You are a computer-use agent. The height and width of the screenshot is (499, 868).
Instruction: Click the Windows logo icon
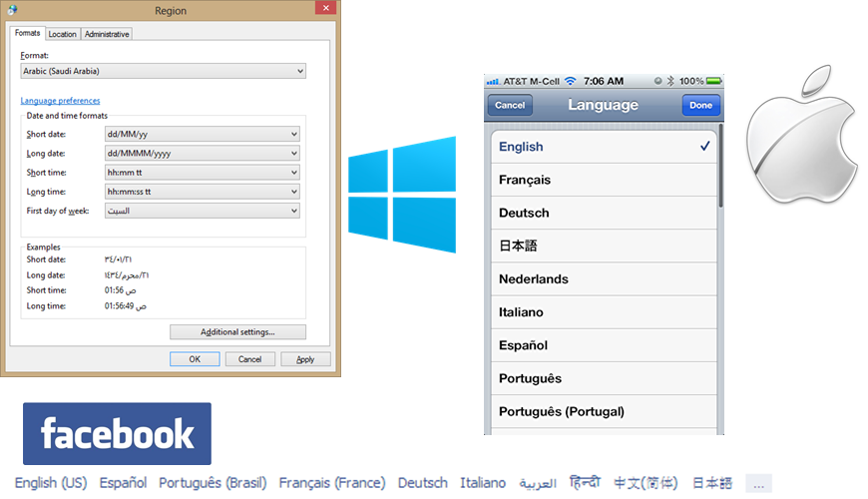click(x=402, y=194)
